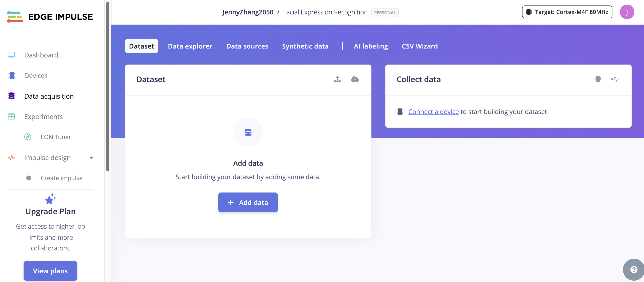Click the Dashboard monitor icon

click(x=11, y=55)
